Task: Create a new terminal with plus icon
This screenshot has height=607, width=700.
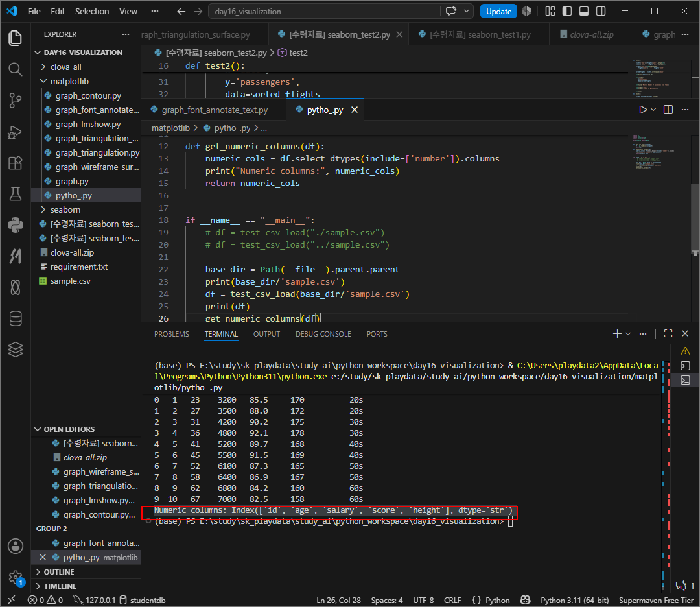Action: (x=617, y=333)
